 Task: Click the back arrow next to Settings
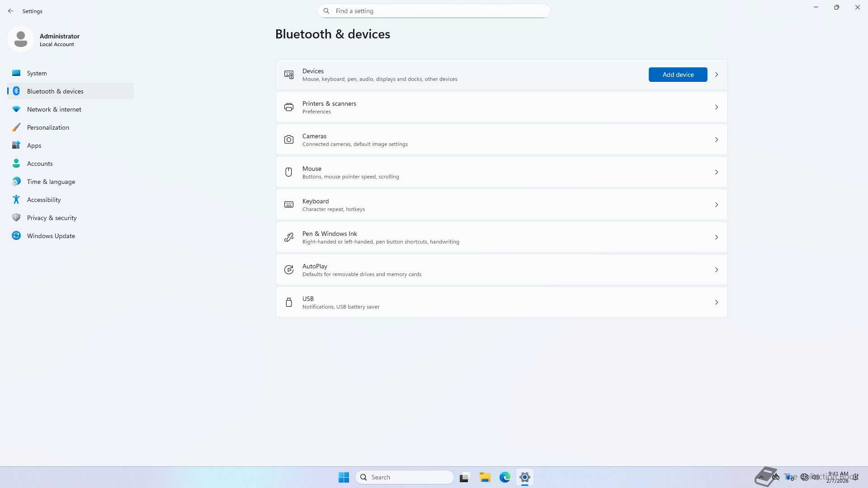11,11
